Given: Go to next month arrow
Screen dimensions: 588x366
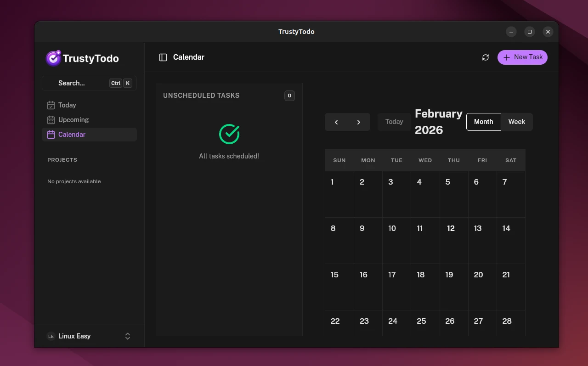Looking at the screenshot, I should click(x=359, y=122).
